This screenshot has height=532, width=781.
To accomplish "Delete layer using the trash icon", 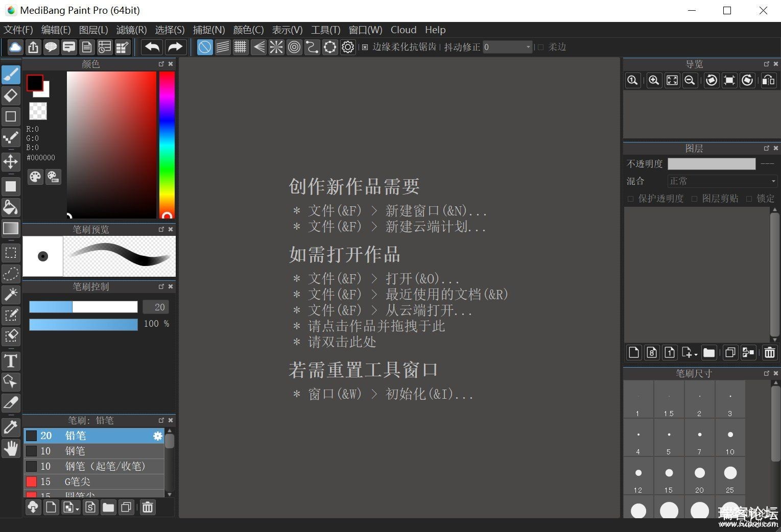I will click(770, 352).
